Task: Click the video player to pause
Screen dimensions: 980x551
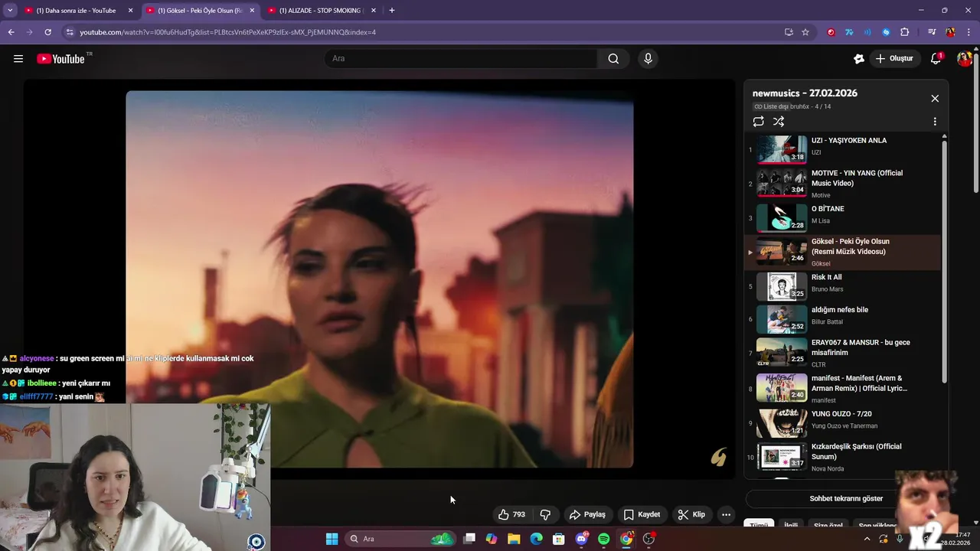Action: (x=380, y=279)
